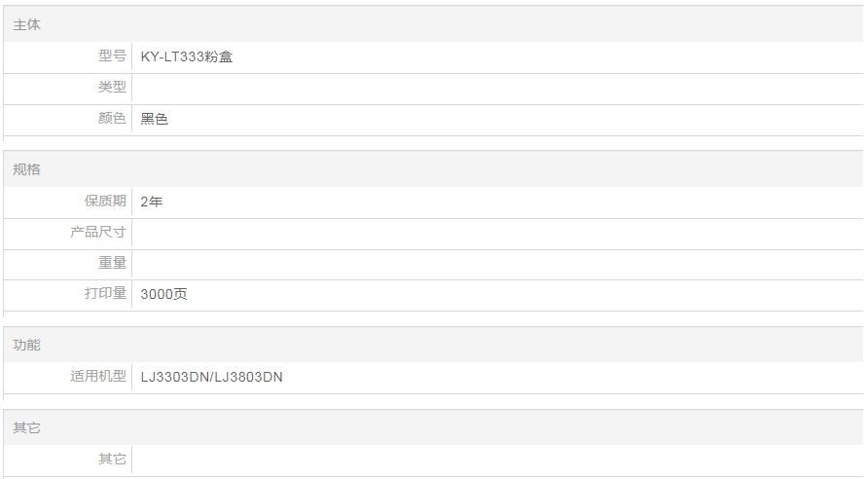The image size is (868, 479).
Task: Click the KY-LT333粉盒 model value
Action: pos(186,56)
